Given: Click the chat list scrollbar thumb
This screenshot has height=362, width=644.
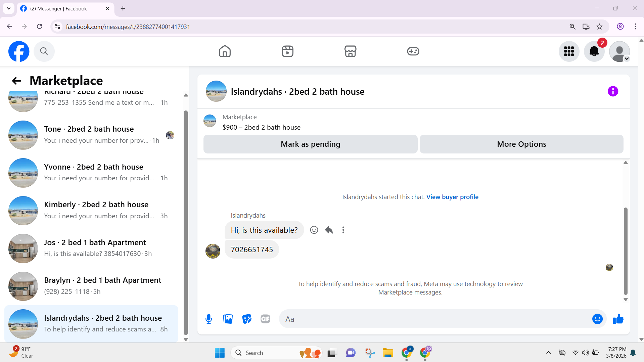Looking at the screenshot, I should tap(186, 222).
